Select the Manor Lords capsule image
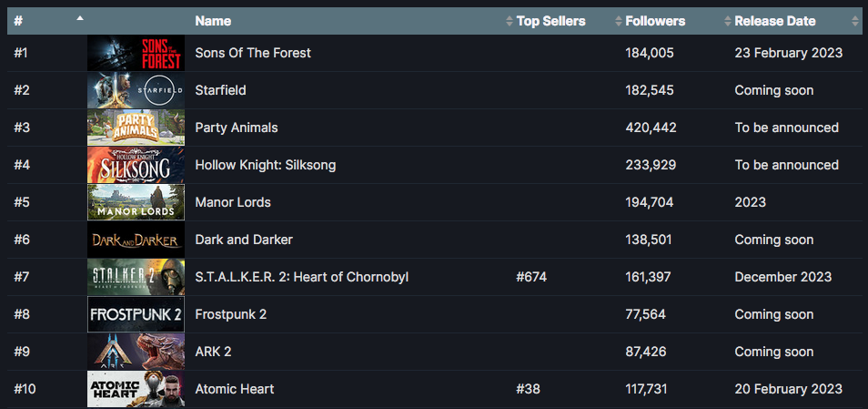 [x=136, y=202]
